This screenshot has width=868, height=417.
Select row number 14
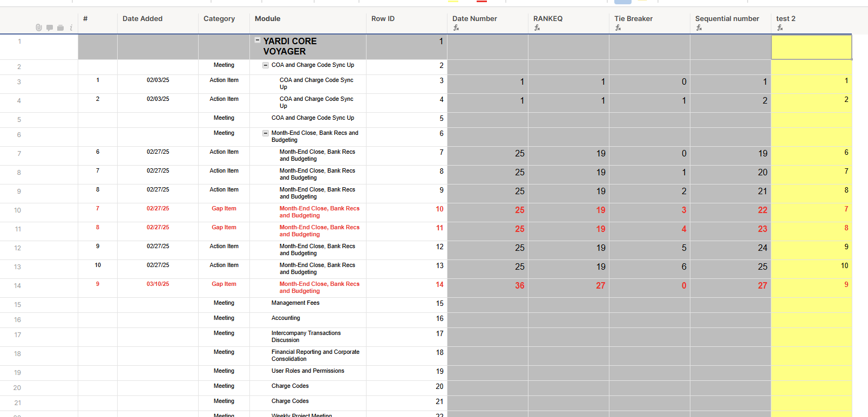[18, 286]
